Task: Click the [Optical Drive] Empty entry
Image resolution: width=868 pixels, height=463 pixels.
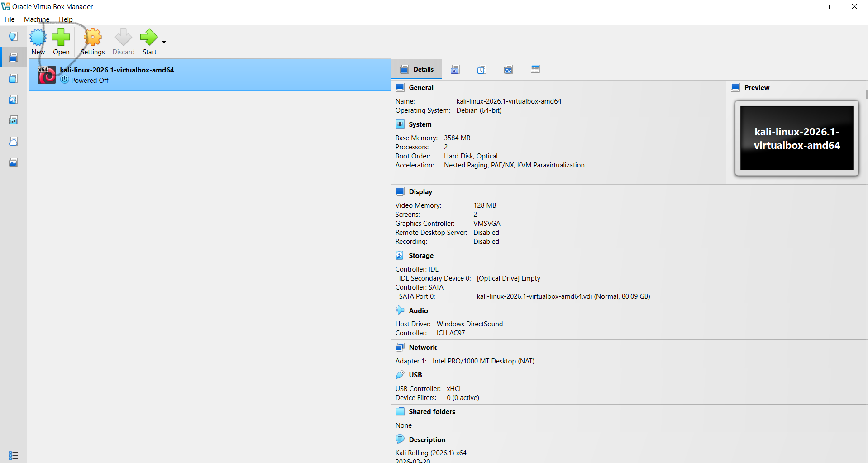Action: (x=508, y=278)
